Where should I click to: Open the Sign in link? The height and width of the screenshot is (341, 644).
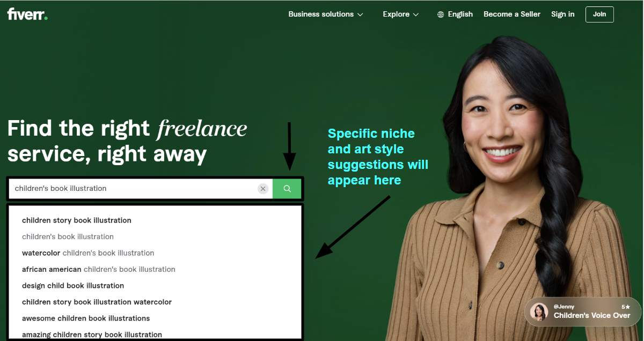click(x=562, y=14)
